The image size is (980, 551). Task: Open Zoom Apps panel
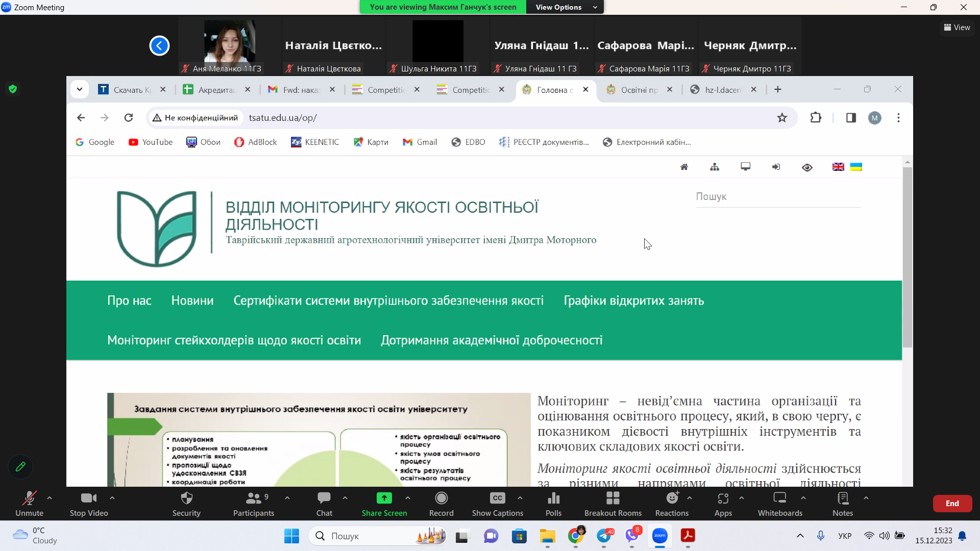[723, 503]
